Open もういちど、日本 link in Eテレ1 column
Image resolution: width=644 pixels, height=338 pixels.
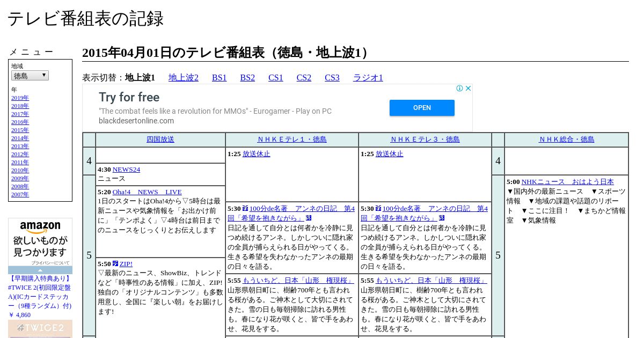tap(298, 281)
